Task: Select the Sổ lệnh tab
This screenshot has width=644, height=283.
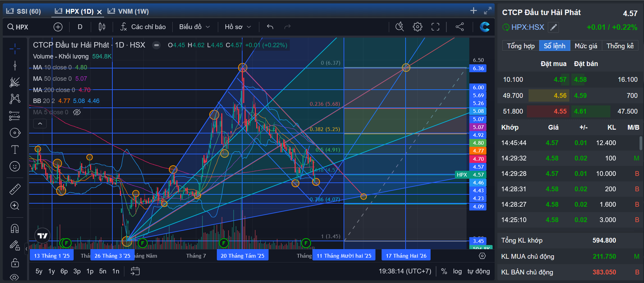Action: pyautogui.click(x=555, y=46)
